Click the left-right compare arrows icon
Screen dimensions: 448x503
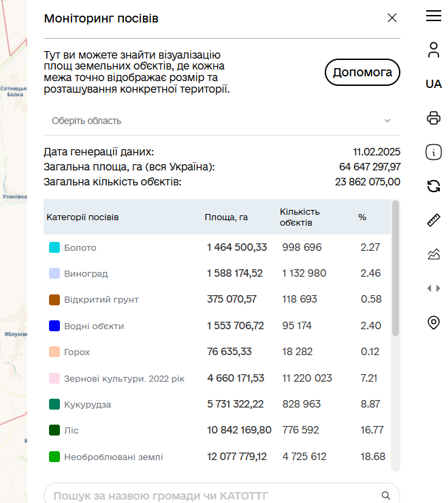pos(434,288)
